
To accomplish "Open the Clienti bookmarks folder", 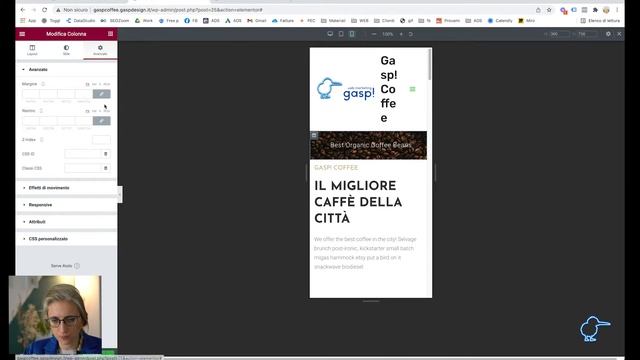I will point(384,20).
